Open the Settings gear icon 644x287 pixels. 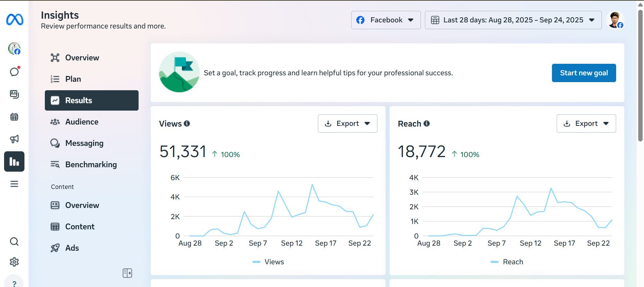coord(14,262)
